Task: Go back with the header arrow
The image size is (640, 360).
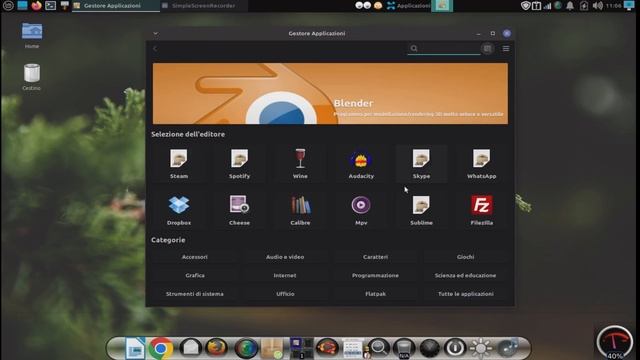Action: (x=156, y=49)
